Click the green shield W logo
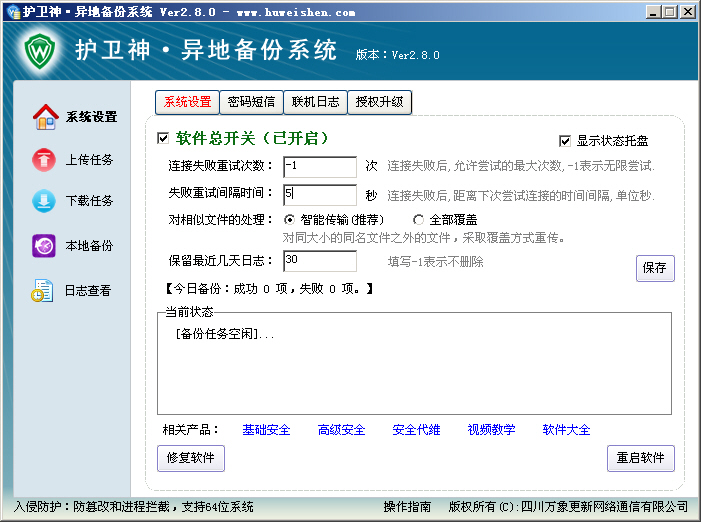Screen dimensions: 701x522 (x=40, y=51)
